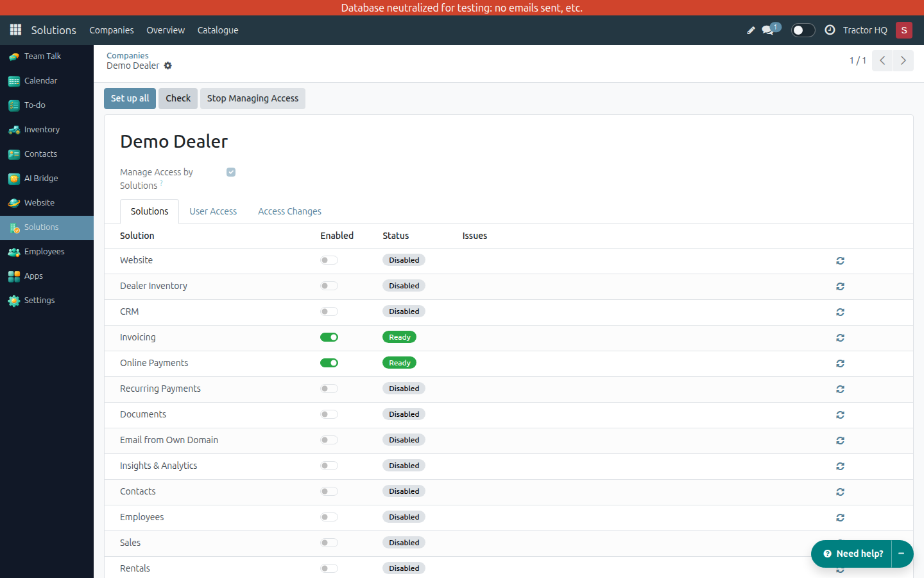This screenshot has height=578, width=924.
Task: Refresh the CRM solution row
Action: [x=840, y=312]
